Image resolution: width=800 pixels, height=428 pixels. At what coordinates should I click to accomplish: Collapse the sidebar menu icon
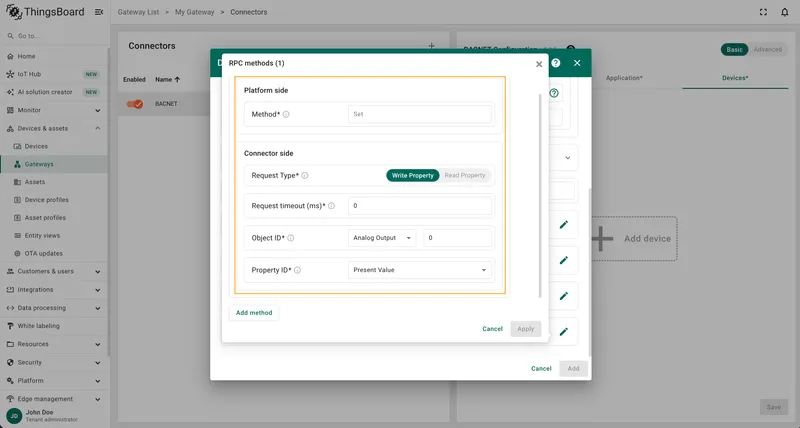[x=99, y=12]
